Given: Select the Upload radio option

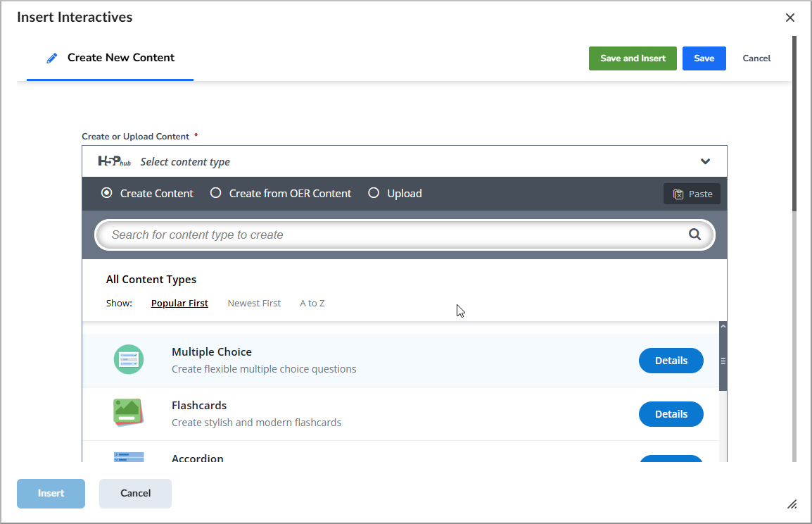Looking at the screenshot, I should 374,193.
